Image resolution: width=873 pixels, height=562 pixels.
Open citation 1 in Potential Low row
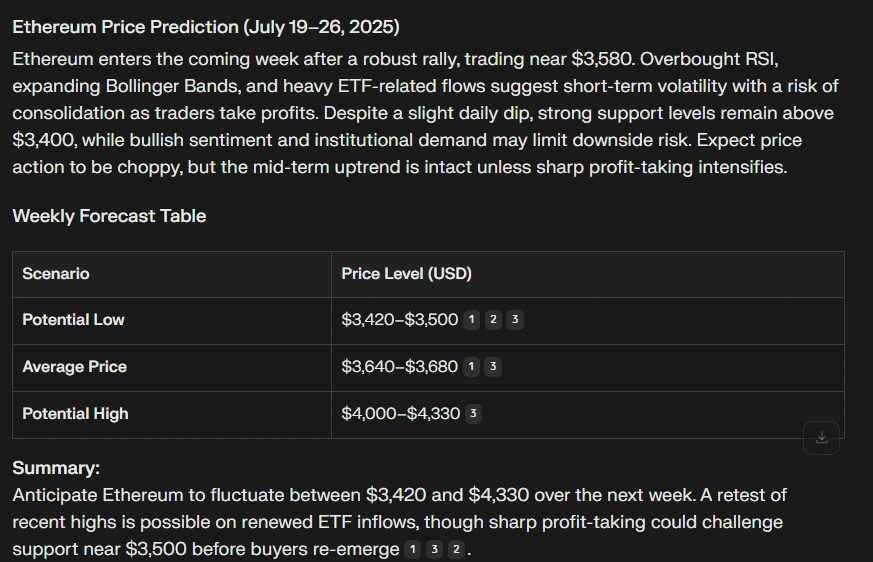click(472, 320)
